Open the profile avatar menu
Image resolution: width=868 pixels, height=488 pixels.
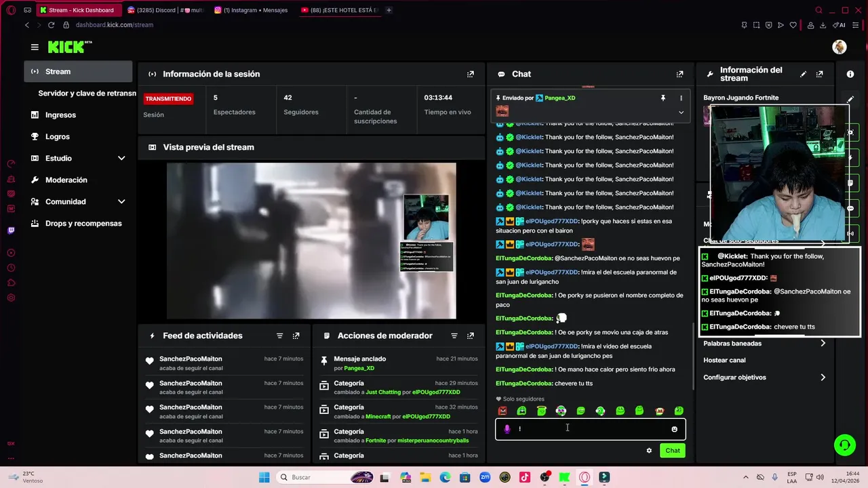coord(840,47)
